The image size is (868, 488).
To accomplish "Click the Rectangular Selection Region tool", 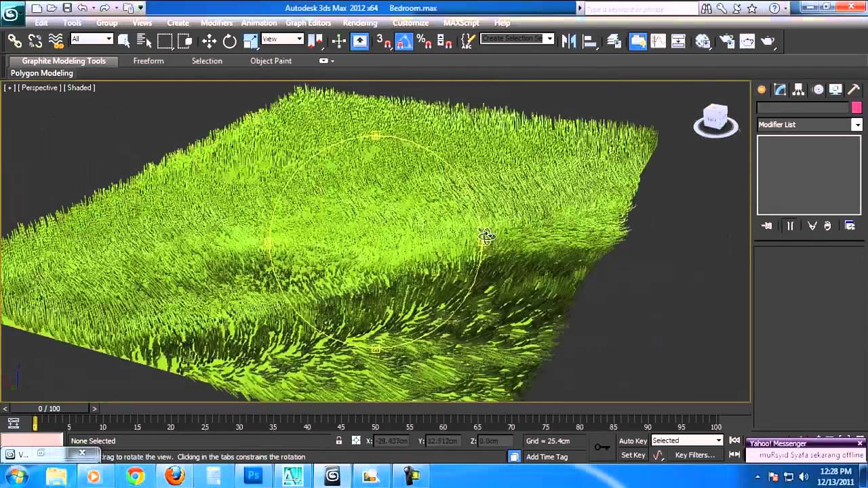I will click(x=165, y=41).
